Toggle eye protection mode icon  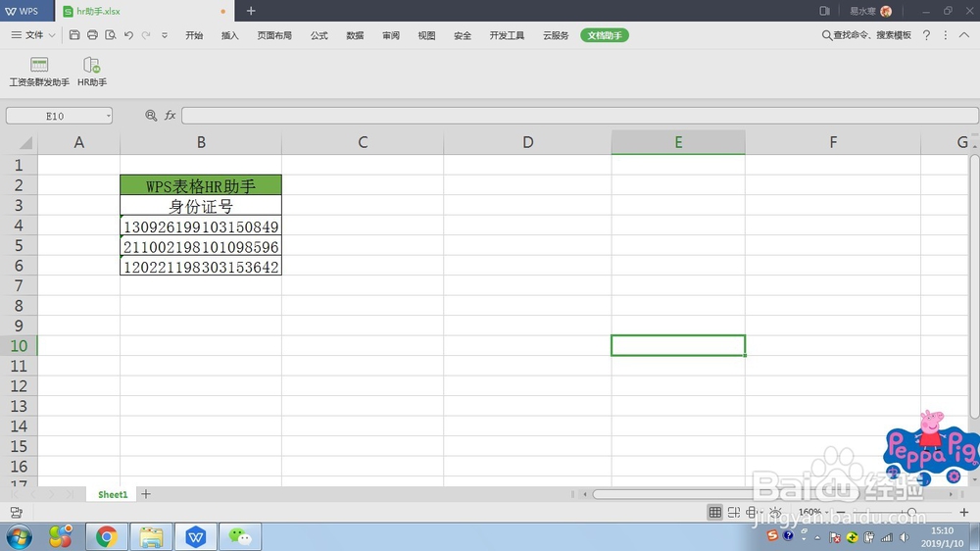[x=775, y=512]
